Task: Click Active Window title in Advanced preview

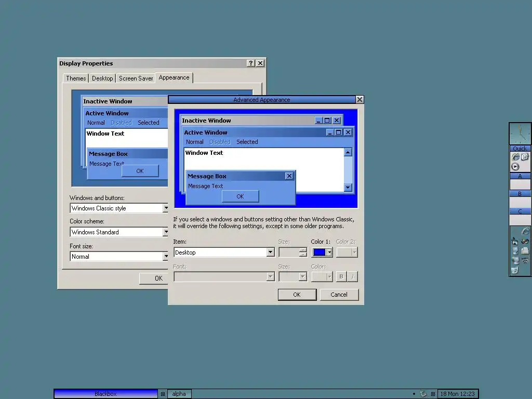Action: tap(206, 132)
